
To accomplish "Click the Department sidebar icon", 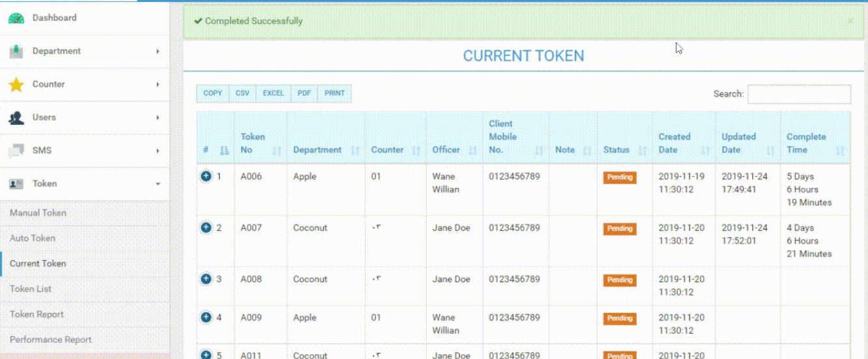I will tap(16, 51).
